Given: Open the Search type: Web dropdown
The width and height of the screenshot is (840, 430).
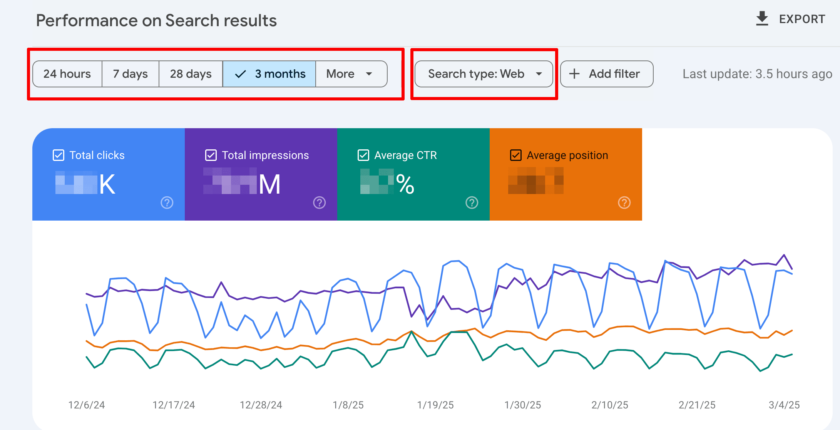Looking at the screenshot, I should pos(484,74).
